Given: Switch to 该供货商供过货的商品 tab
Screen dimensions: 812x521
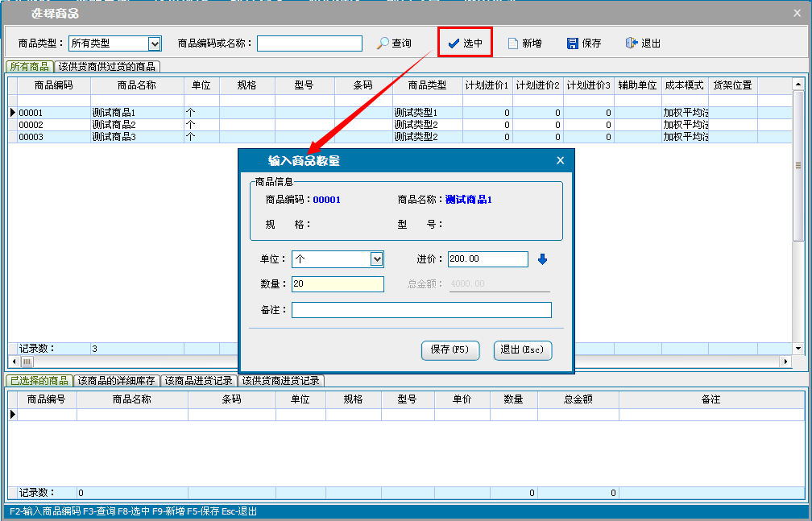Looking at the screenshot, I should (x=107, y=67).
